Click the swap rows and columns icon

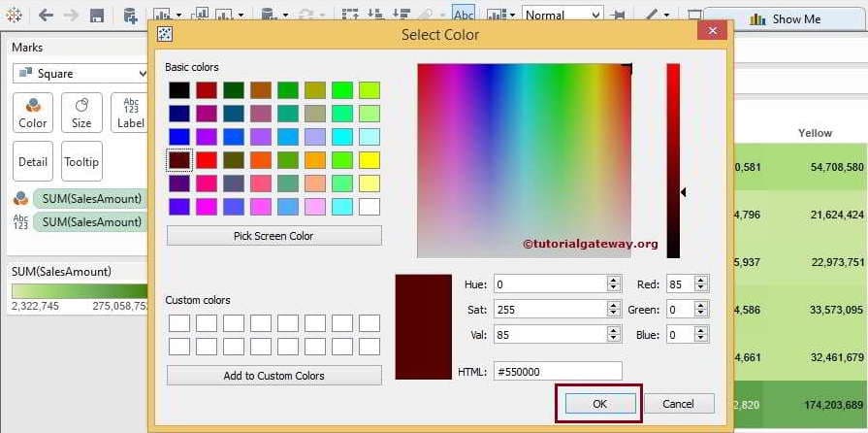350,15
